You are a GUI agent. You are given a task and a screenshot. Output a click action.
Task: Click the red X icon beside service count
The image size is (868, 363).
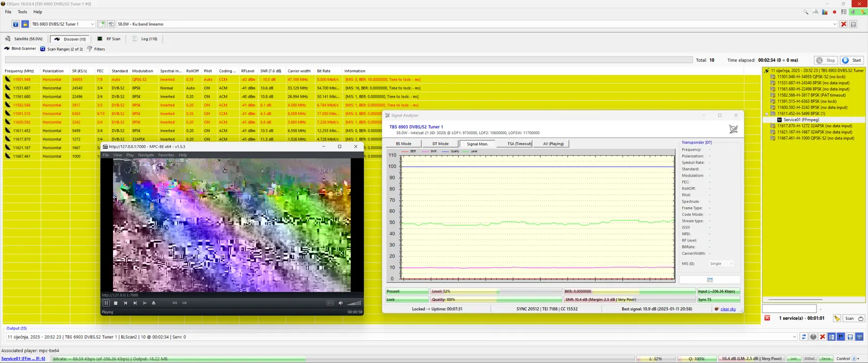767,318
